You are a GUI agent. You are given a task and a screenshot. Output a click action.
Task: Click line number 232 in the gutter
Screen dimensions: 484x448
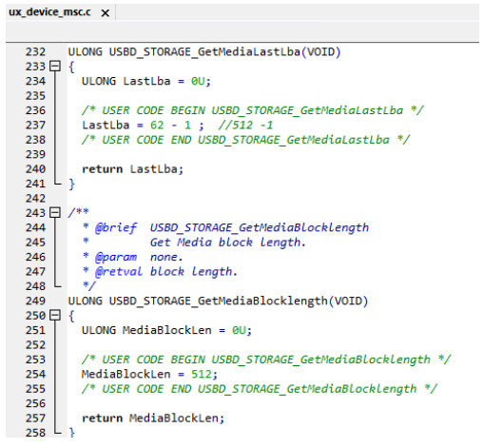coord(35,51)
